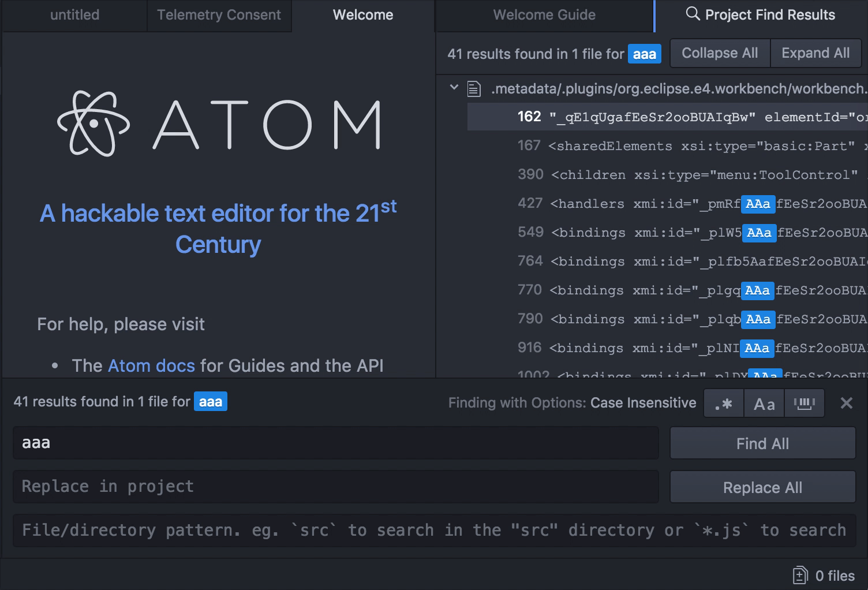868x590 pixels.
Task: Click the document icon beside the workbench.xmi path
Action: click(x=474, y=88)
